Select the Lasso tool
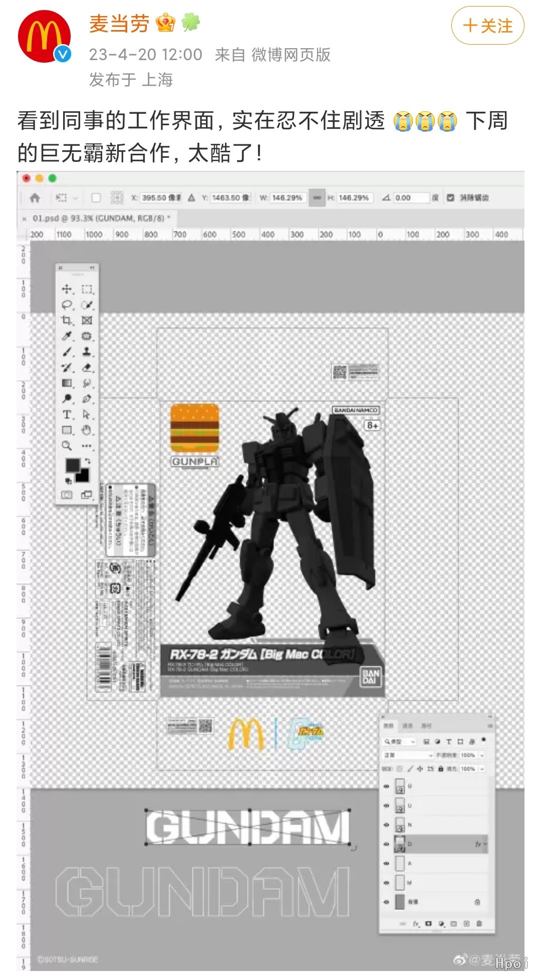This screenshot has height=980, width=541. (67, 305)
